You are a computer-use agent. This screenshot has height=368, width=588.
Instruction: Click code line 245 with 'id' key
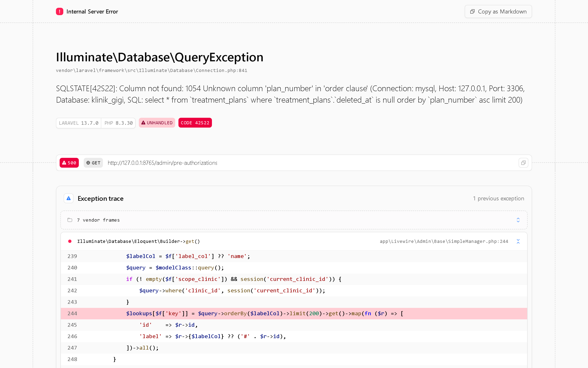tap(294, 325)
